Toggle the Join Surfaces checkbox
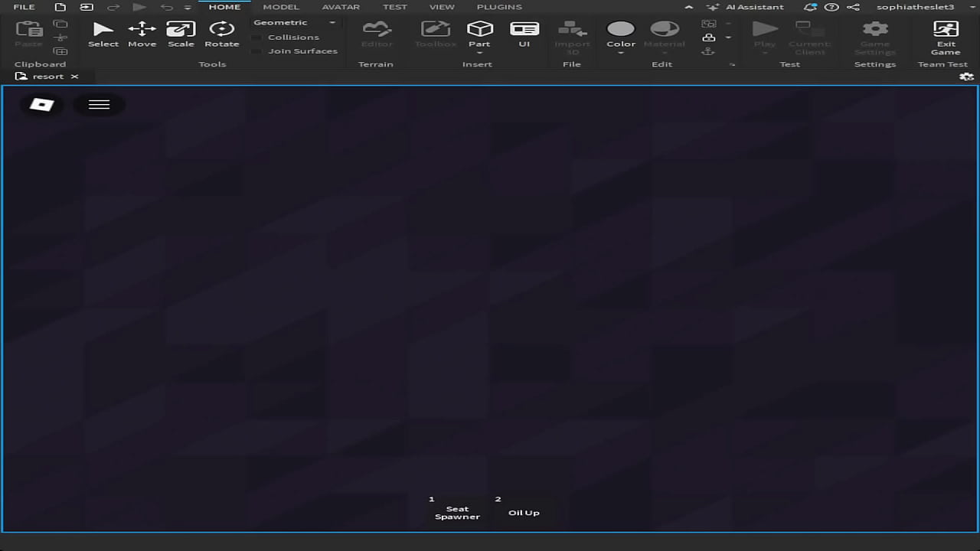The image size is (980, 551). point(257,51)
